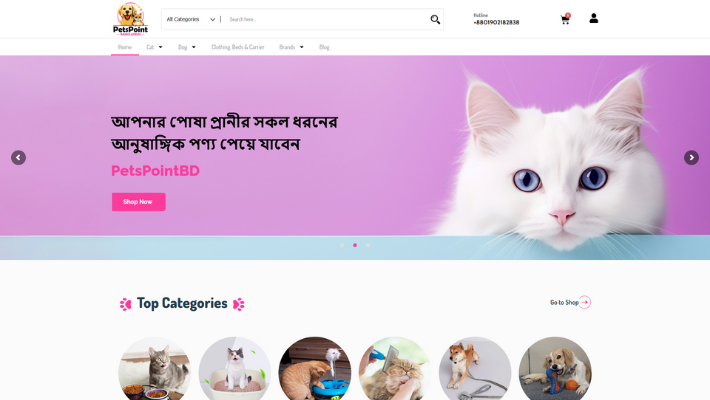Select the third carousel dot
This screenshot has height=400, width=710.
368,245
